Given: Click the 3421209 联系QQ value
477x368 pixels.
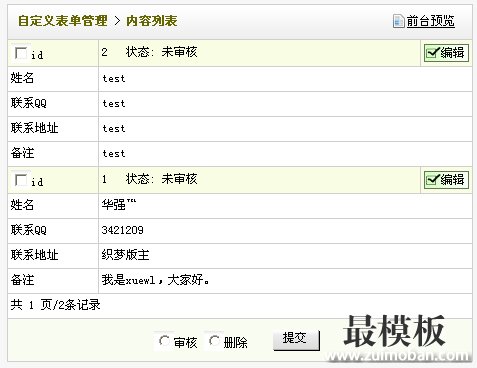Looking at the screenshot, I should 123,230.
